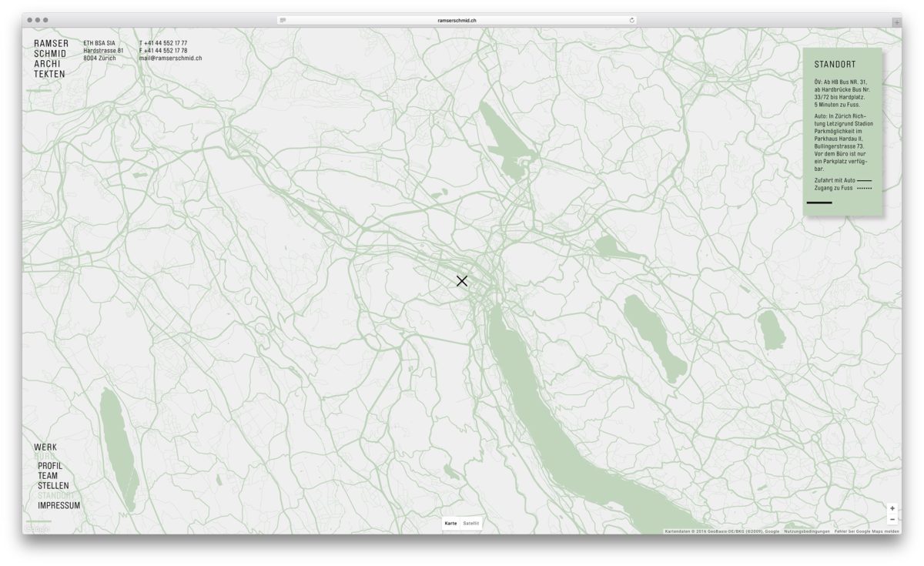
Task: Open a new tab with plus button
Action: coord(896,22)
